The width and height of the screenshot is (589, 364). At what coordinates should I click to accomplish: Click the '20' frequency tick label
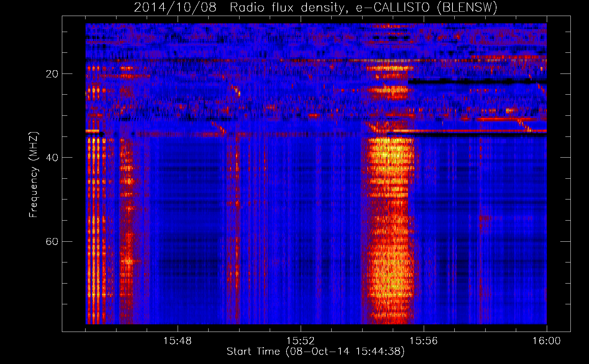click(x=52, y=74)
